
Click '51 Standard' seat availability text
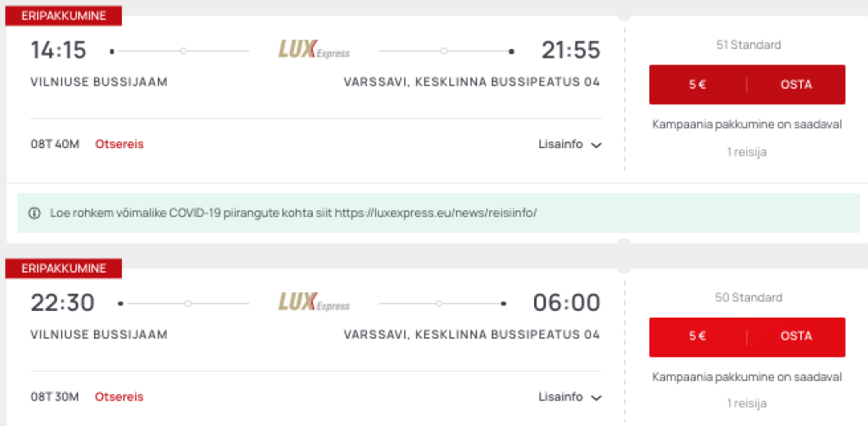coord(747,45)
